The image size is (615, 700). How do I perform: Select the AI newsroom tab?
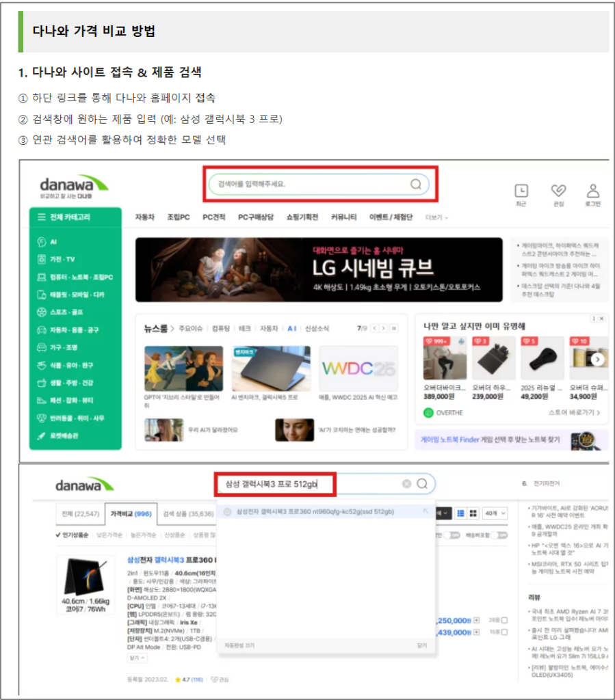coord(291,329)
